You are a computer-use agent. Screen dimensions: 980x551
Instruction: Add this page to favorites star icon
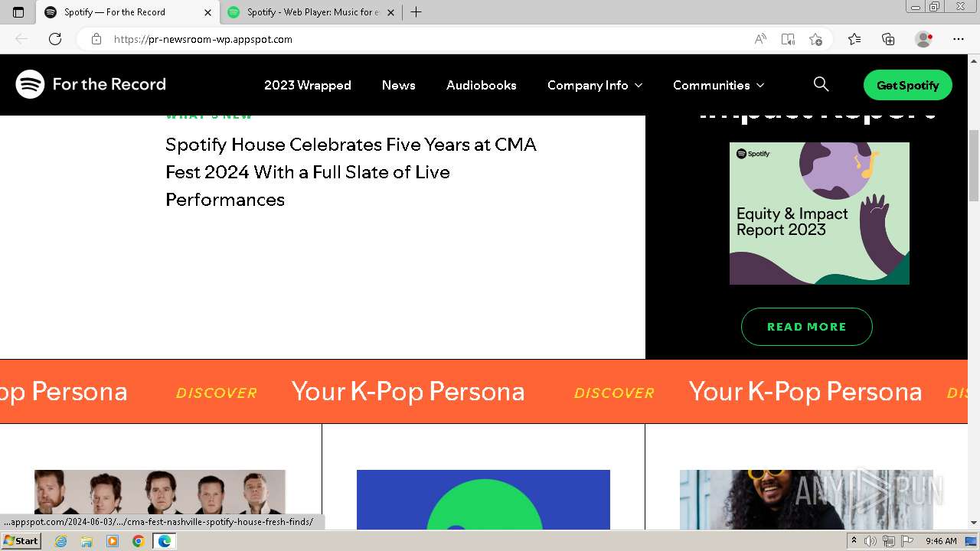815,39
